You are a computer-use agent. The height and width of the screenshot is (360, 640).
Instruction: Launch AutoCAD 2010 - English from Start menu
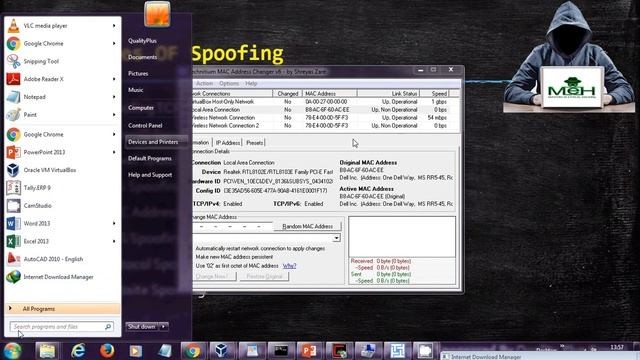click(62, 259)
